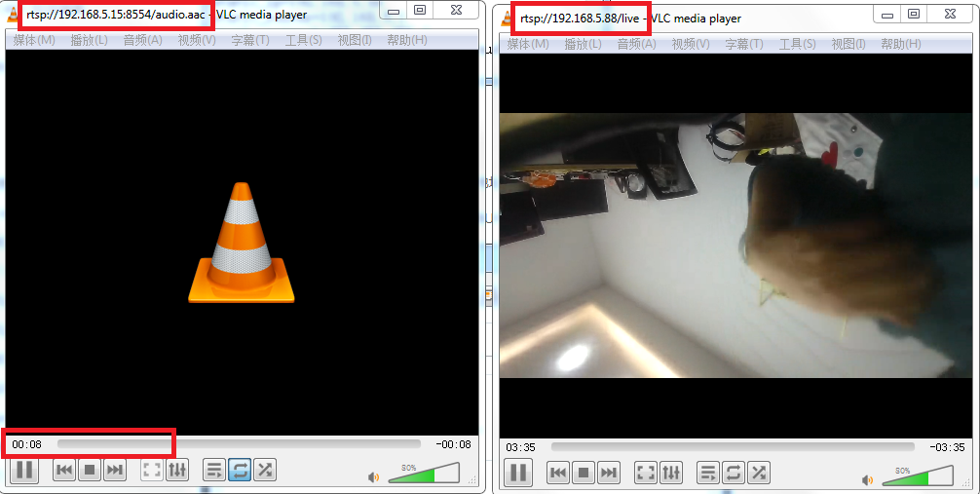
Task: Open 工具(S) menu in the live window
Action: (798, 44)
